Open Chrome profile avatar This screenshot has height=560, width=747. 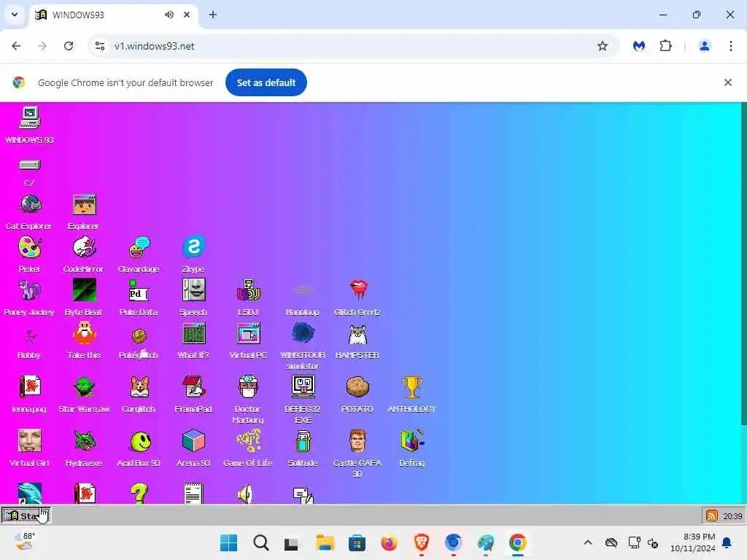[x=704, y=46]
